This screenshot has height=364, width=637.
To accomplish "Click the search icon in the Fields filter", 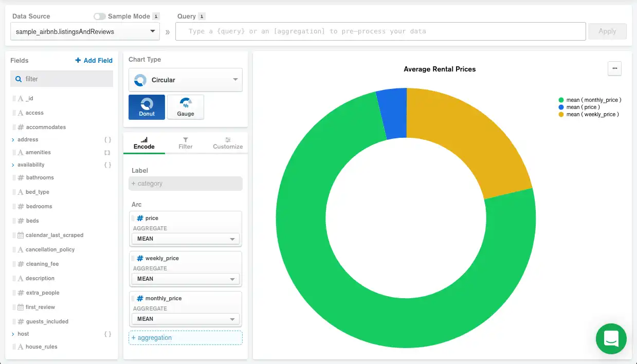I will [x=17, y=78].
